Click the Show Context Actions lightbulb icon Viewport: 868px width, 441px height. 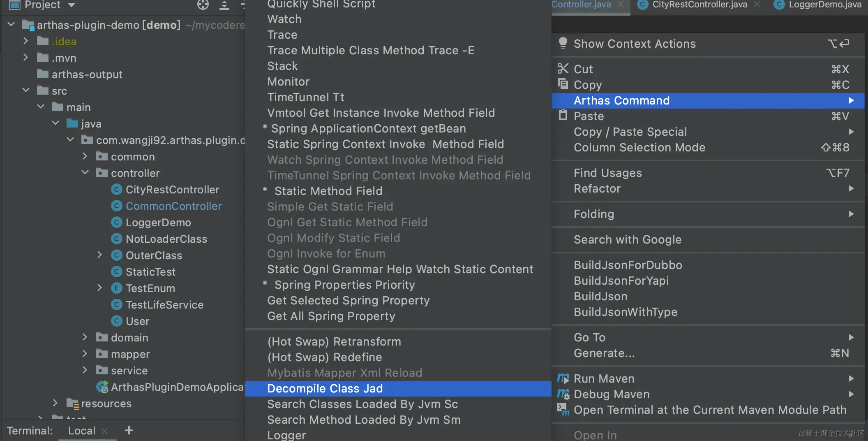563,43
